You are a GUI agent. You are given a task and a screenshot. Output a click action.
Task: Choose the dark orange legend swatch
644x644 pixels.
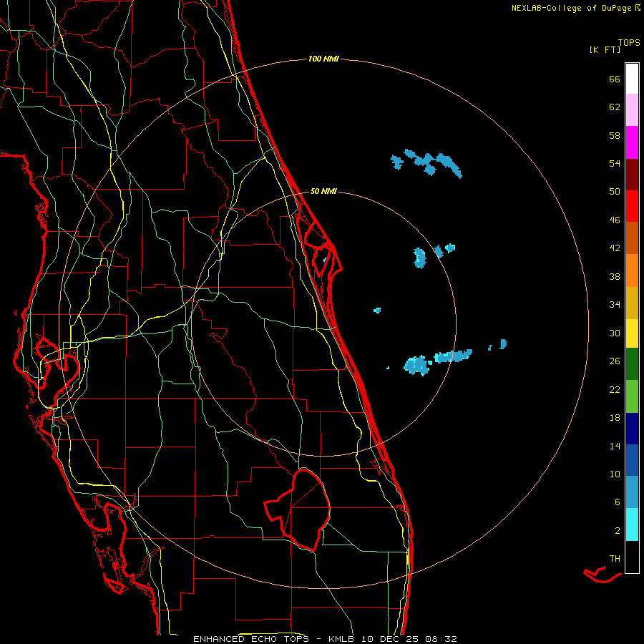pos(632,238)
